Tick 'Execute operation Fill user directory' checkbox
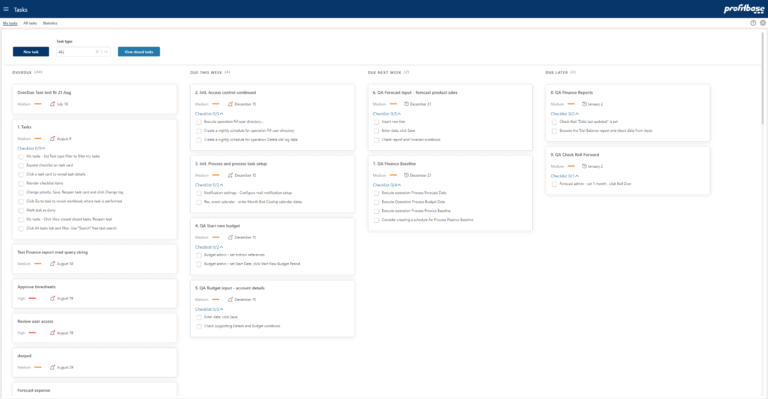 pyautogui.click(x=199, y=122)
